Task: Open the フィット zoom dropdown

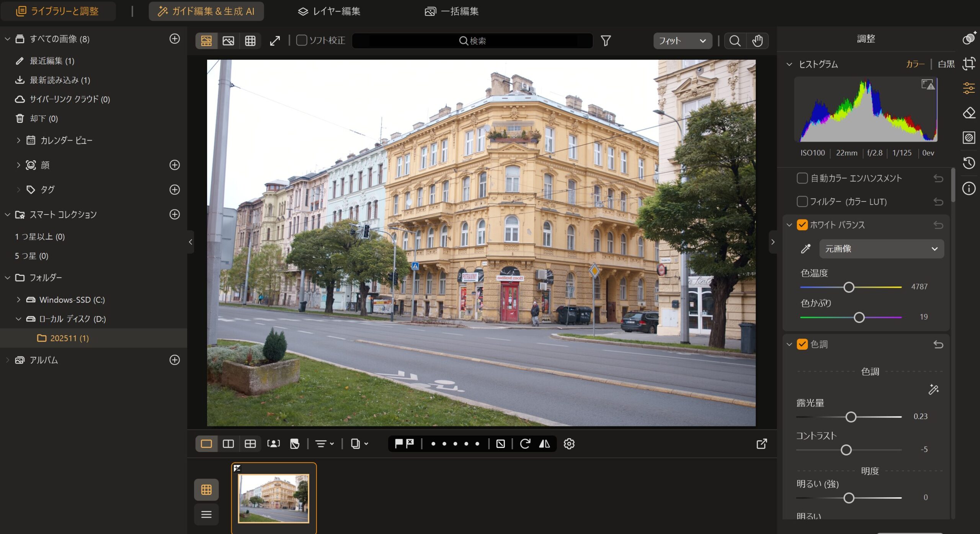Action: point(683,41)
